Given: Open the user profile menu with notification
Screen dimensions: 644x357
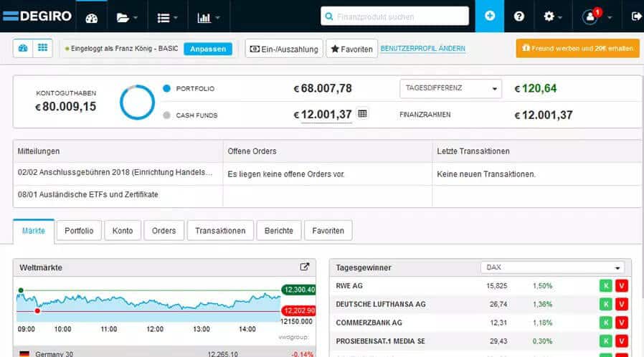Looking at the screenshot, I should 597,16.
